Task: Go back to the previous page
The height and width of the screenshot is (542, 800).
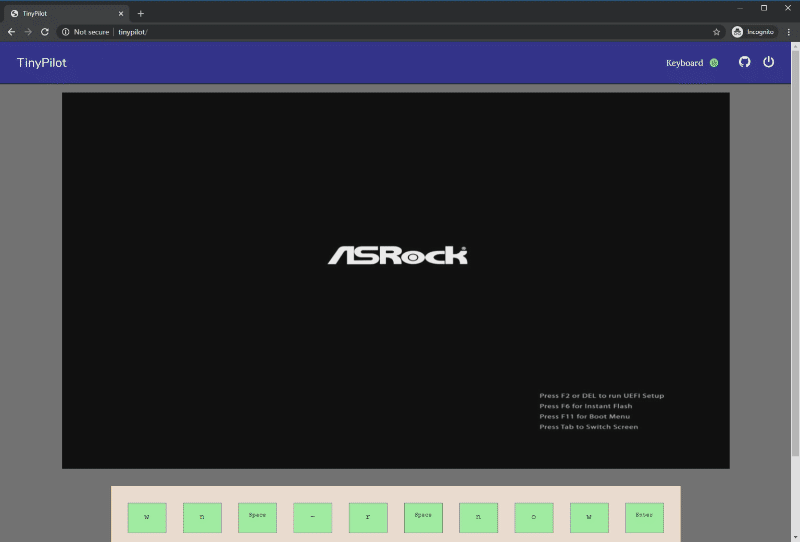Action: [x=11, y=32]
